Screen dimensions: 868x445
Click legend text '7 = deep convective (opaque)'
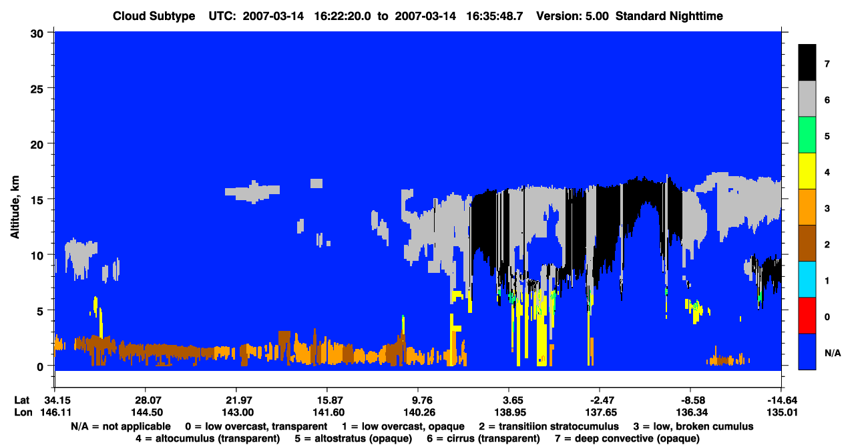pyautogui.click(x=627, y=438)
